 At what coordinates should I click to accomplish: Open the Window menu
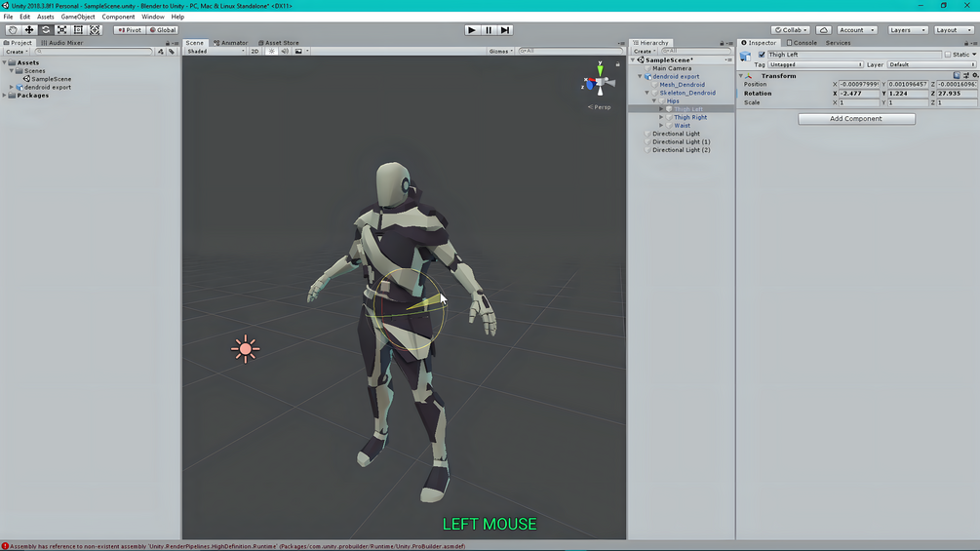152,17
